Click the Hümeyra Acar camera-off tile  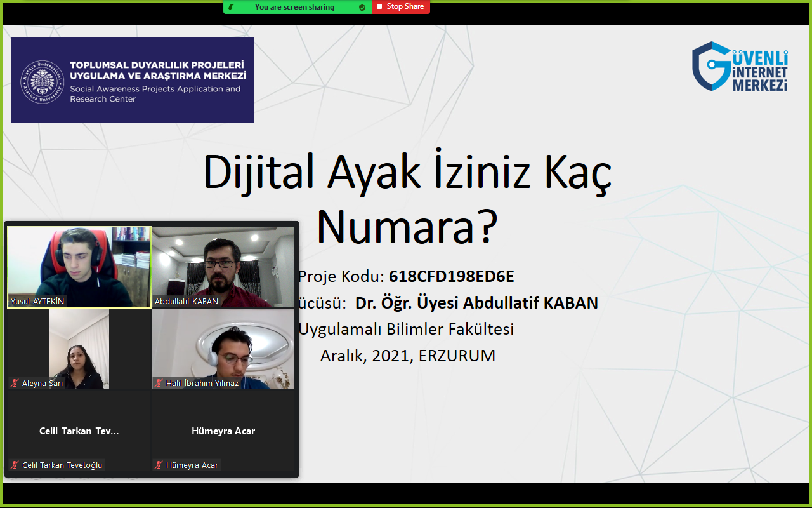coord(223,431)
